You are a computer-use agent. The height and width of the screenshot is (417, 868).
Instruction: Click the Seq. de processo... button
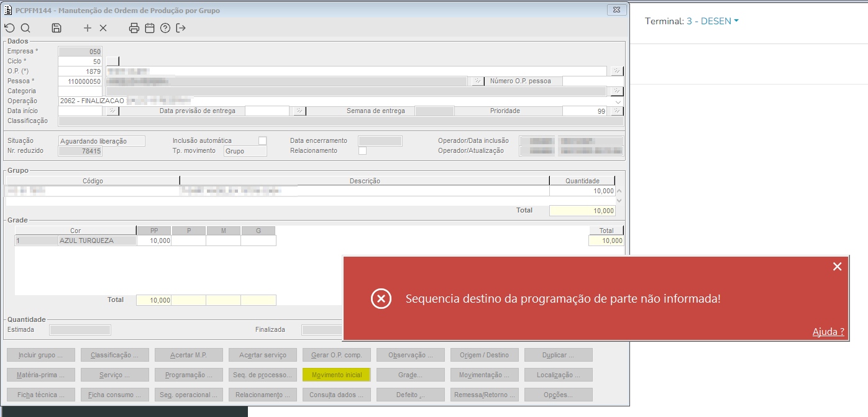(x=263, y=375)
